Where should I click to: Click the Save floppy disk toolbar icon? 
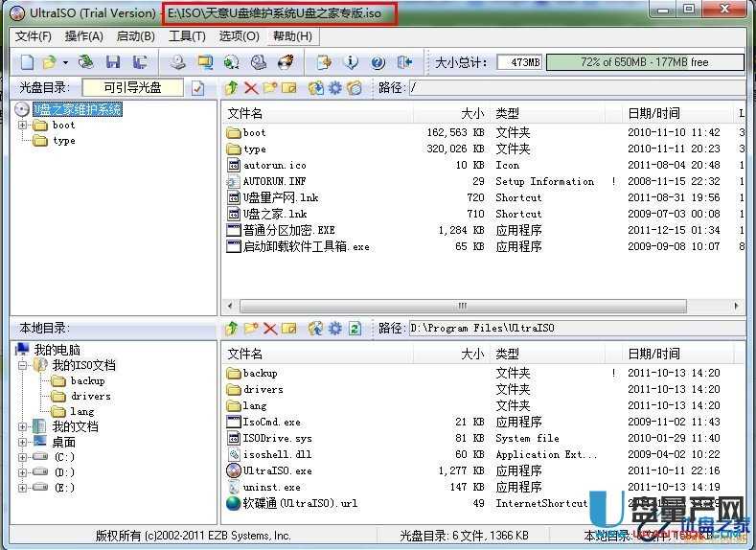click(x=113, y=62)
